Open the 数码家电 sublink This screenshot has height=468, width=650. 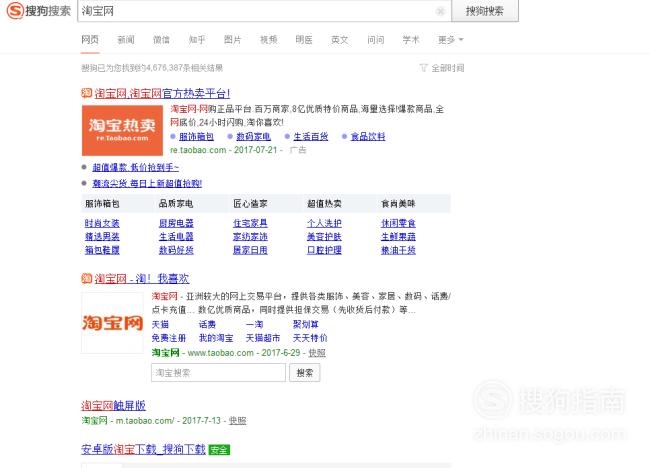pos(253,136)
